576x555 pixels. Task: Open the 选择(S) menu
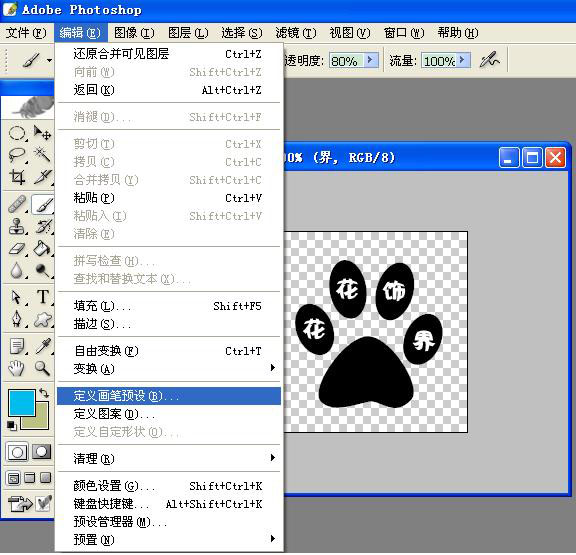(x=242, y=33)
